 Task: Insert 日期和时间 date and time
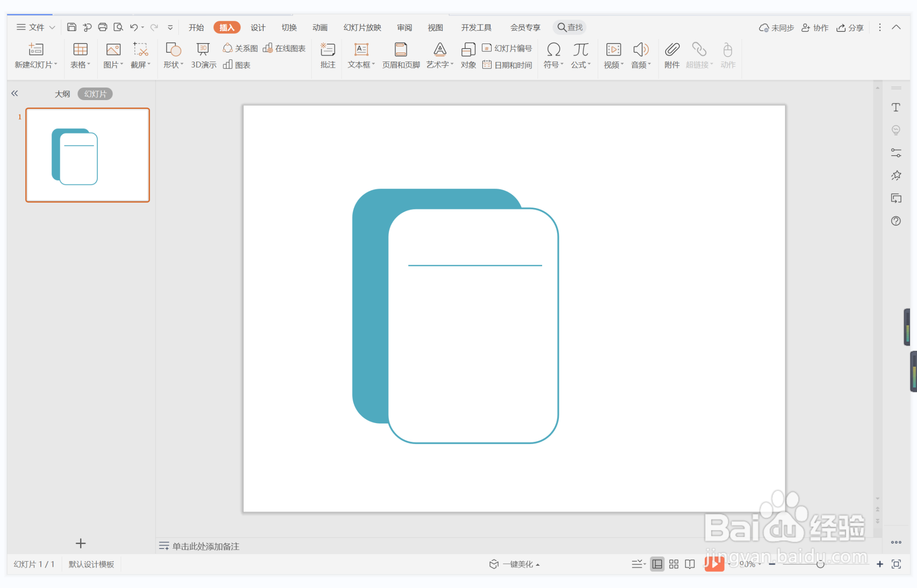coord(507,65)
